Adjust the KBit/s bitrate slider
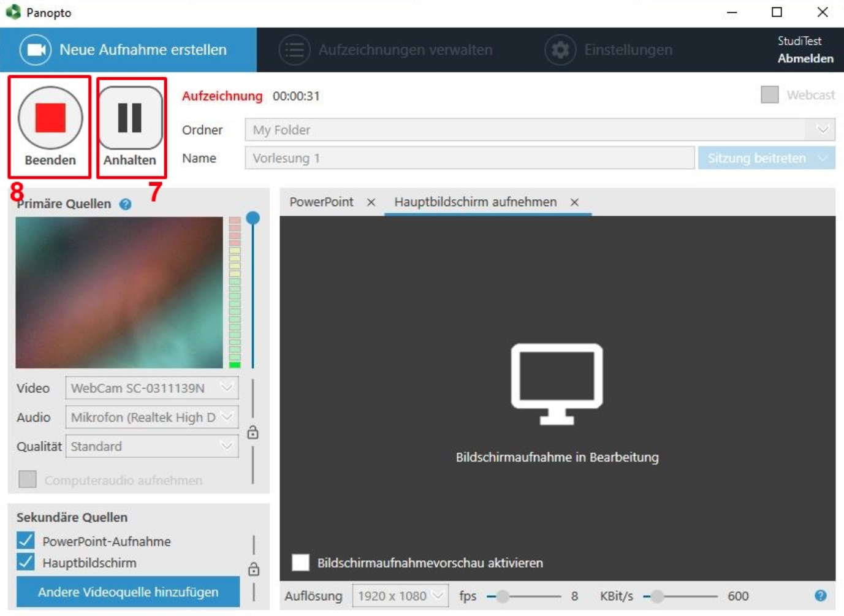The height and width of the screenshot is (616, 844). click(x=656, y=596)
